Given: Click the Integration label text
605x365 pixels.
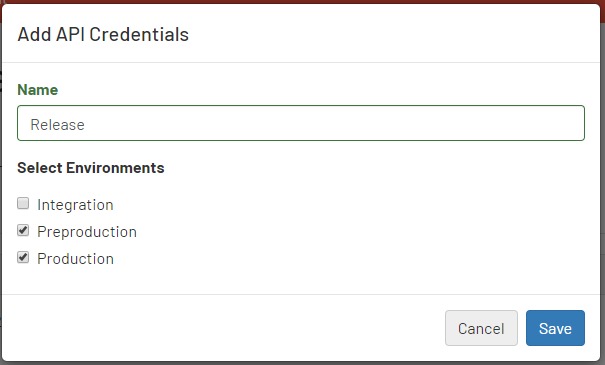Looking at the screenshot, I should [75, 205].
